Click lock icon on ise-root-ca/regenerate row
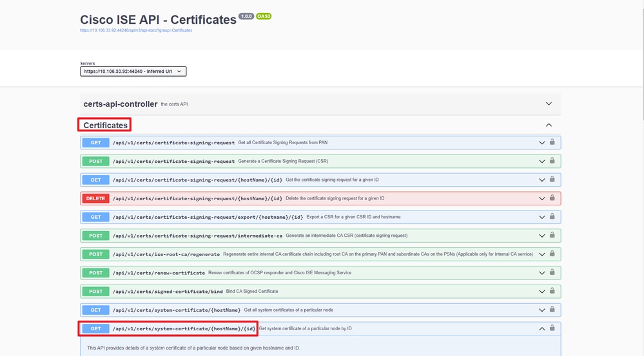The height and width of the screenshot is (356, 644). (x=552, y=254)
